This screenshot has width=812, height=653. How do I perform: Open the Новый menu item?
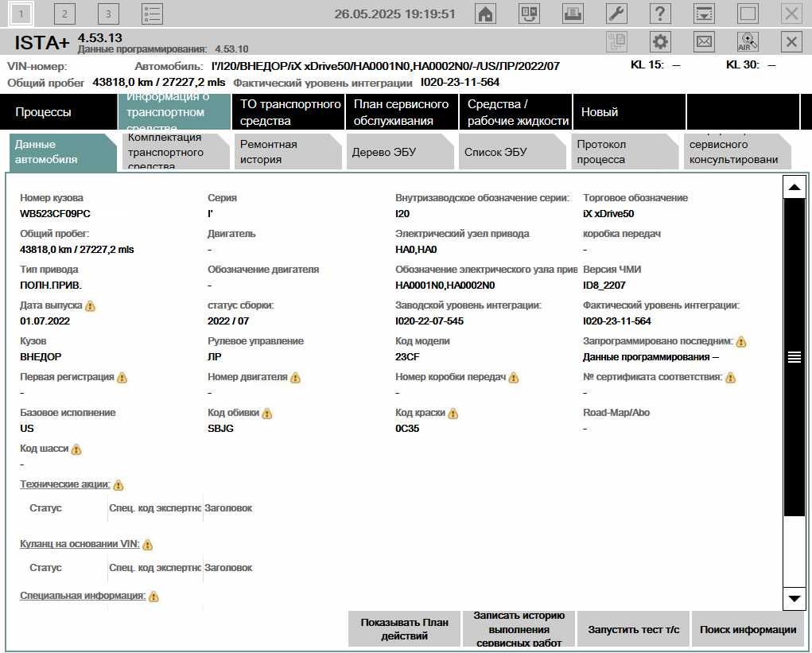coord(629,112)
